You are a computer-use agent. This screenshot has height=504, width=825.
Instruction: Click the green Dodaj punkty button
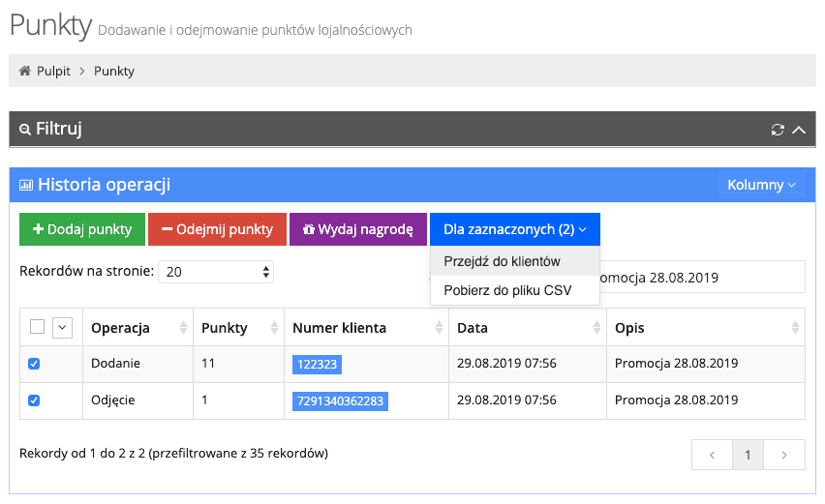click(82, 229)
